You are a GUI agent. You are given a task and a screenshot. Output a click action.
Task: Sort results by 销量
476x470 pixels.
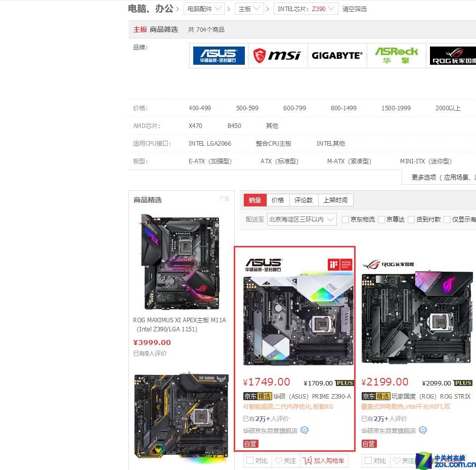255,200
